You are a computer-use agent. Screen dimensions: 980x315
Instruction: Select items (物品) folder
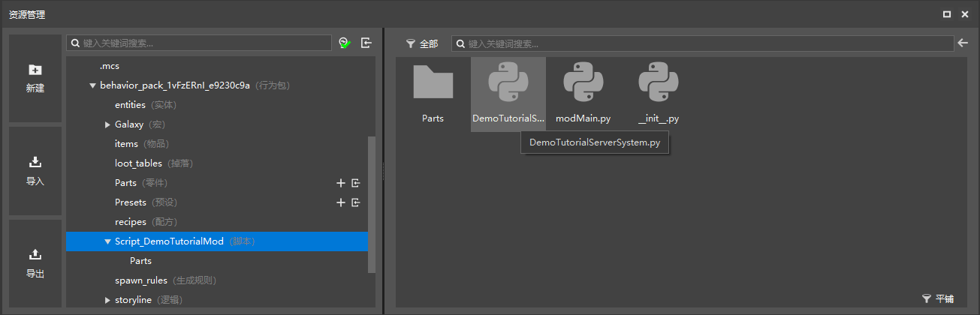tap(142, 144)
